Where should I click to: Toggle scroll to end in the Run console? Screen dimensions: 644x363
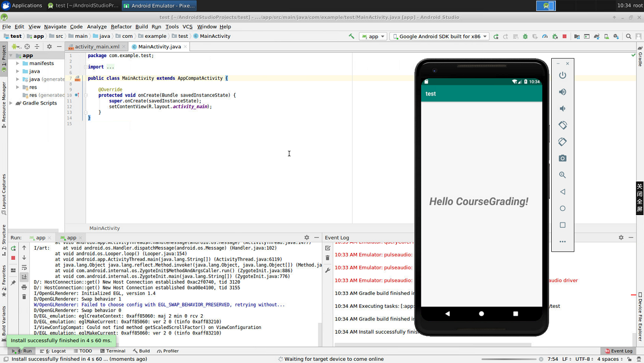pos(24,277)
